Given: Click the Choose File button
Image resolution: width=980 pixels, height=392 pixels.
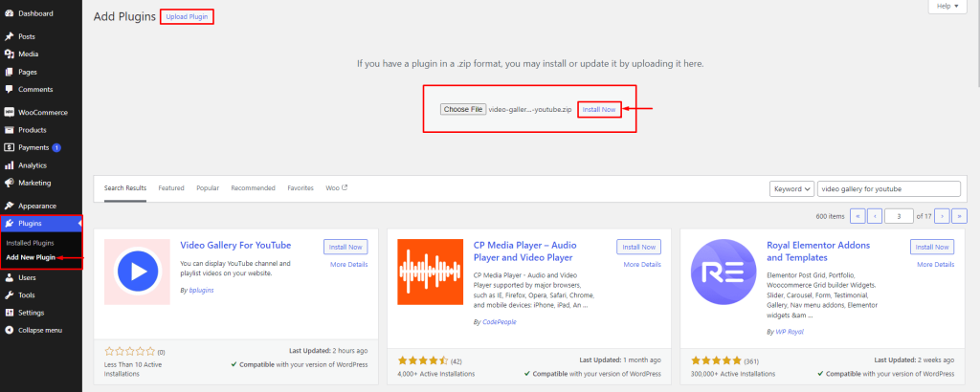Looking at the screenshot, I should pos(462,109).
